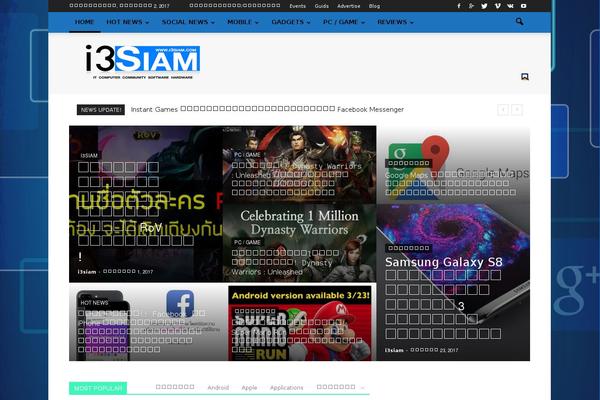The height and width of the screenshot is (400, 600).
Task: Expand the GADGETS dropdown menu
Action: pos(290,22)
